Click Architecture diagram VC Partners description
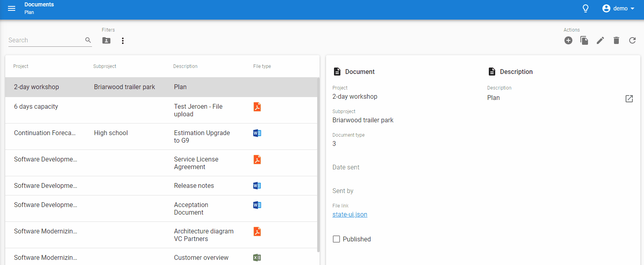The width and height of the screenshot is (644, 265). point(204,235)
